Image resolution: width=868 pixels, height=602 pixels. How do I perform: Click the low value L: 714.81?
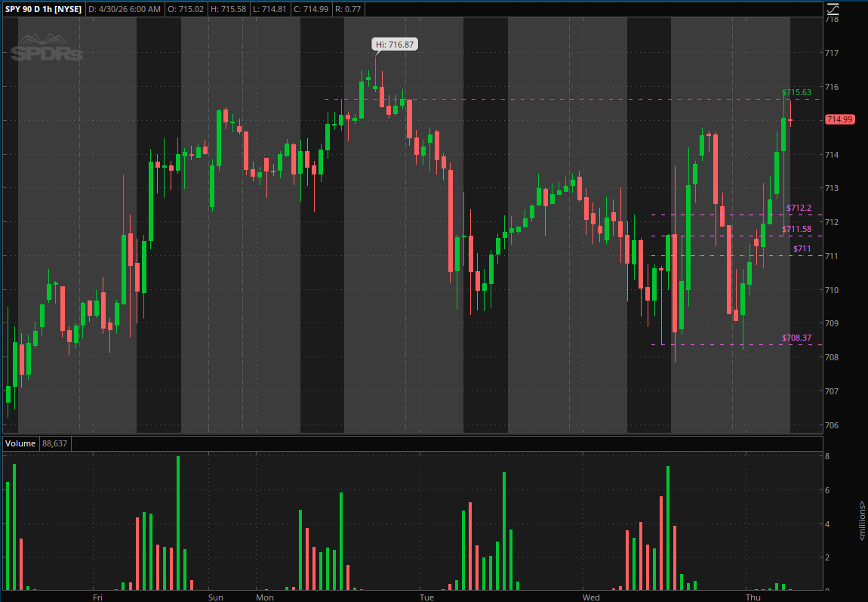pyautogui.click(x=269, y=9)
